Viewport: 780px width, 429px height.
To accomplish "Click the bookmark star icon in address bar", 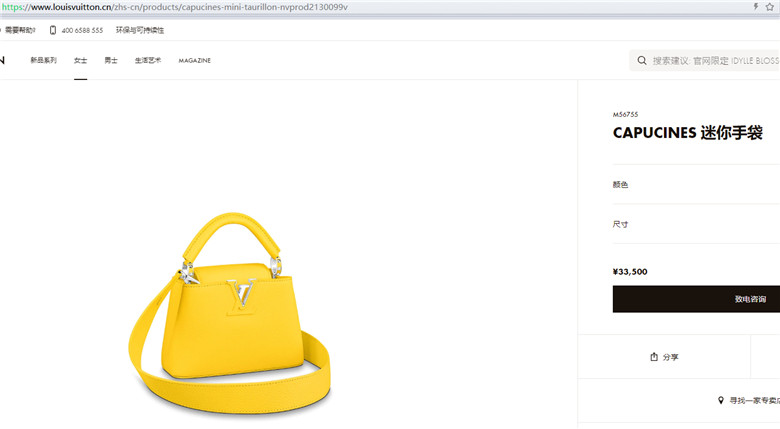I will pyautogui.click(x=770, y=6).
